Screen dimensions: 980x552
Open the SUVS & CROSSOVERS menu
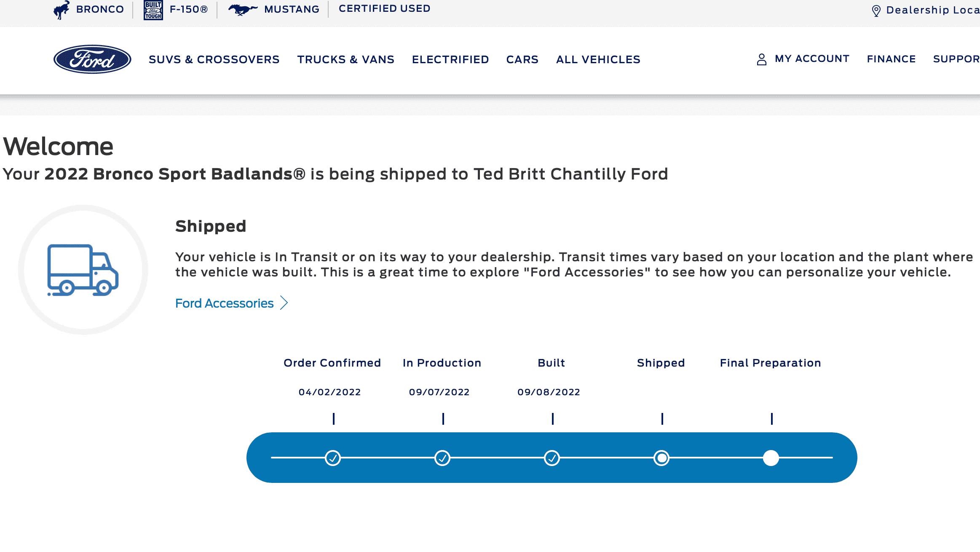coord(214,59)
